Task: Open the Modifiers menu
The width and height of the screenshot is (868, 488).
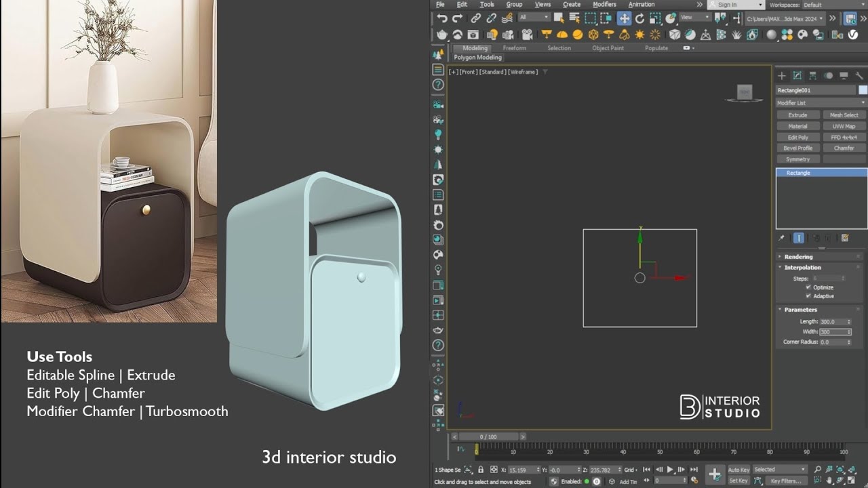Action: [x=604, y=4]
